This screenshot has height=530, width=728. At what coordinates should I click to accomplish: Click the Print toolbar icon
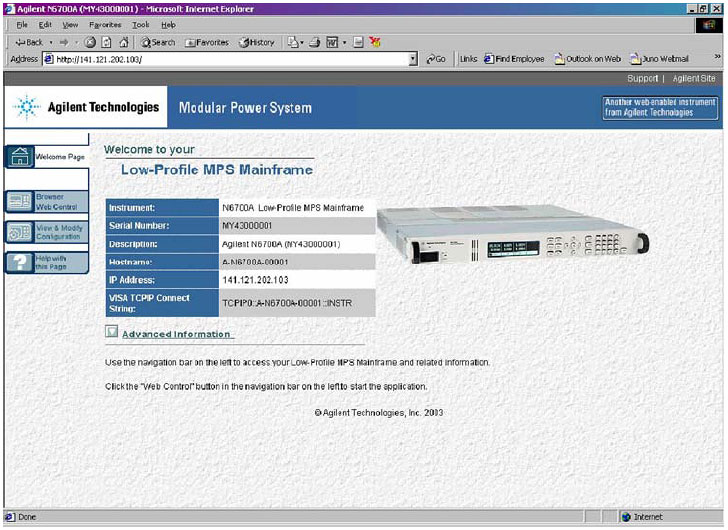[x=315, y=42]
